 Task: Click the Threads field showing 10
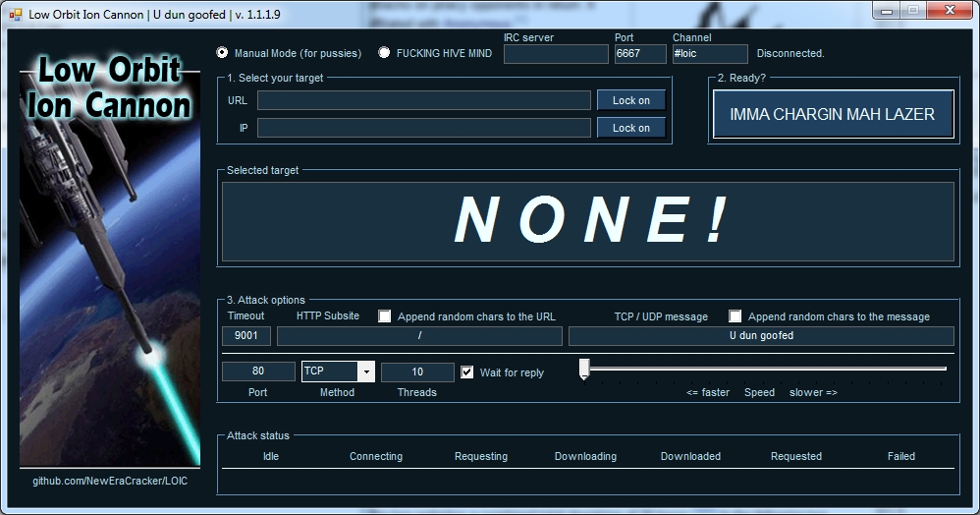click(417, 372)
